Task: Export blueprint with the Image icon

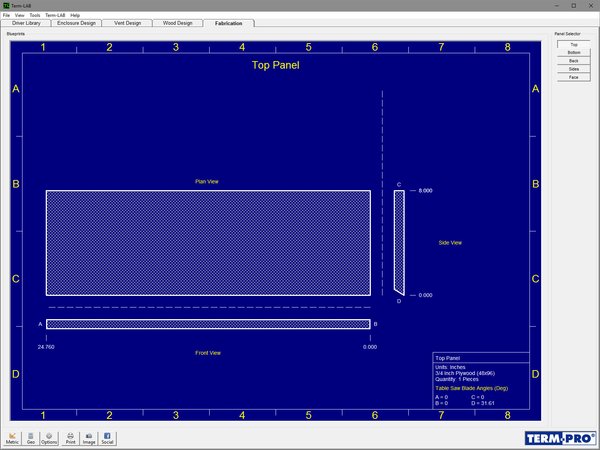Action: point(89,437)
